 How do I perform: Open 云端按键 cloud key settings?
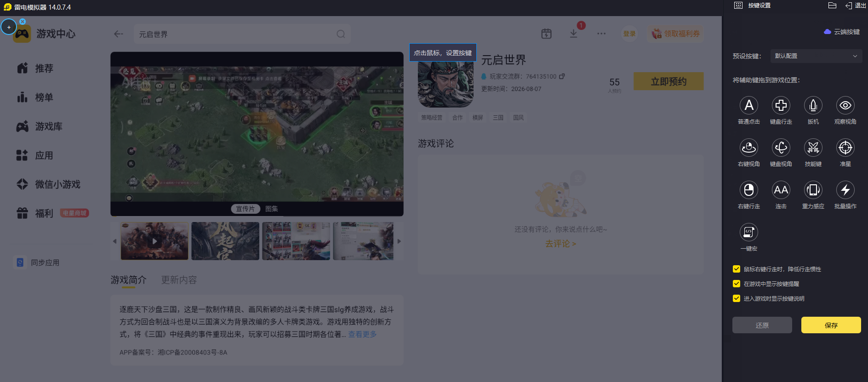842,32
